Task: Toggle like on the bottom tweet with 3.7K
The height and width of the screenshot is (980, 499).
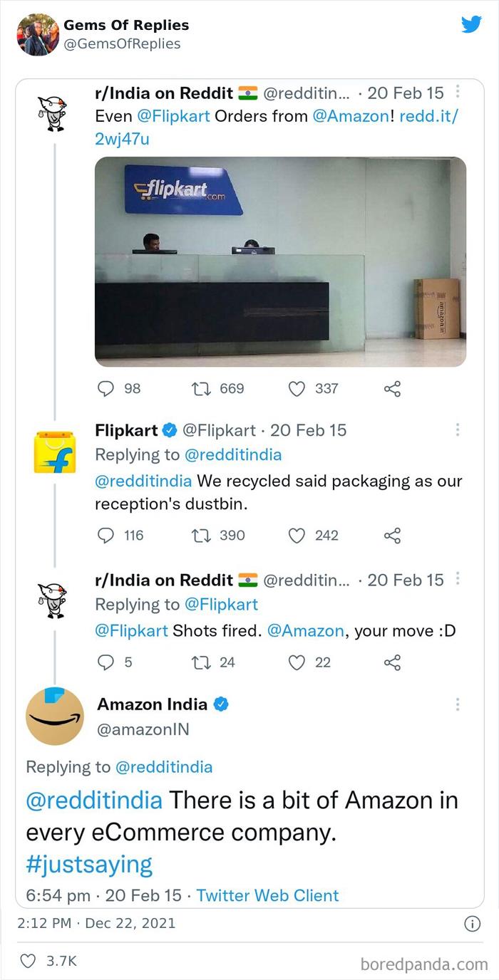Action: [x=27, y=960]
